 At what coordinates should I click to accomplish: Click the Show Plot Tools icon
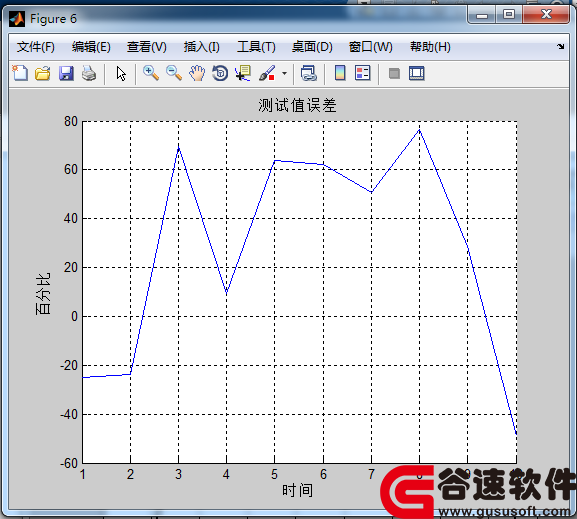coord(417,73)
